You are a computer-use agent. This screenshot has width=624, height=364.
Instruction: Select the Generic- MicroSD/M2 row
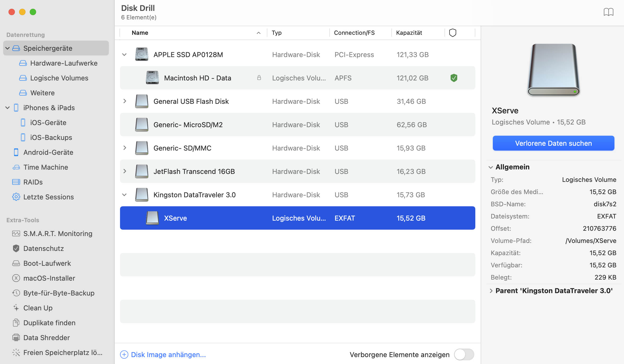[x=297, y=125]
